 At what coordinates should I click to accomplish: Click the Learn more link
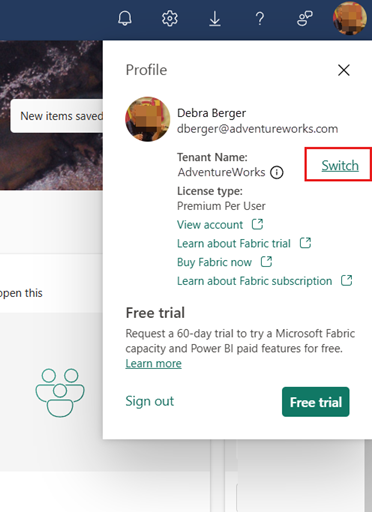(x=153, y=363)
